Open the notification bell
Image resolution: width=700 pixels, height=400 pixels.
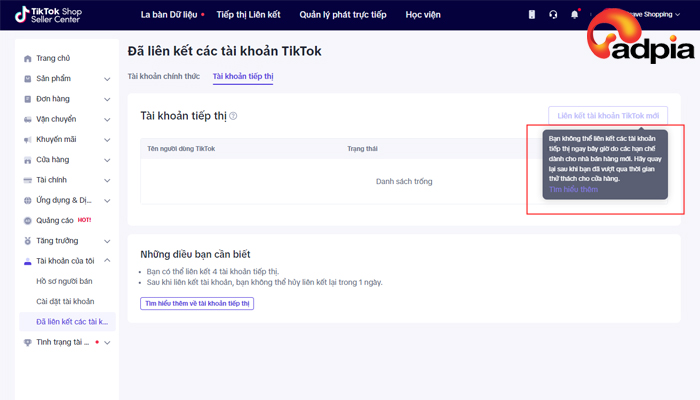pyautogui.click(x=575, y=15)
